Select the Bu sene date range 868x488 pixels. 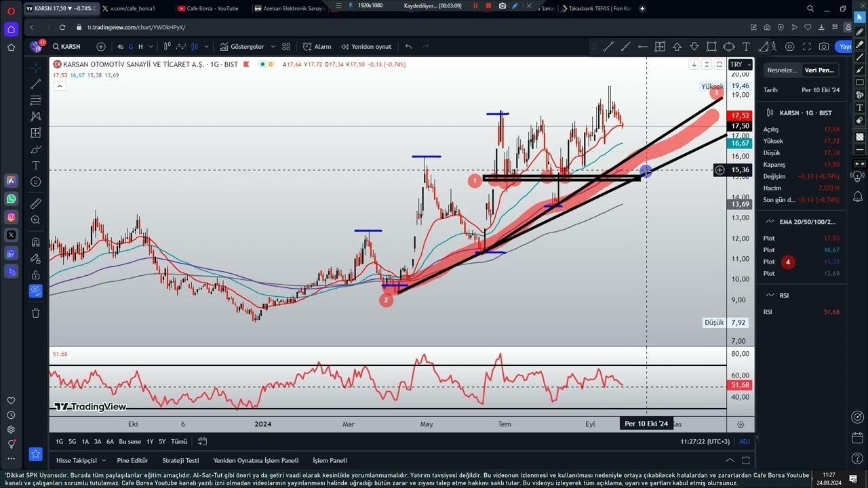coord(130,441)
